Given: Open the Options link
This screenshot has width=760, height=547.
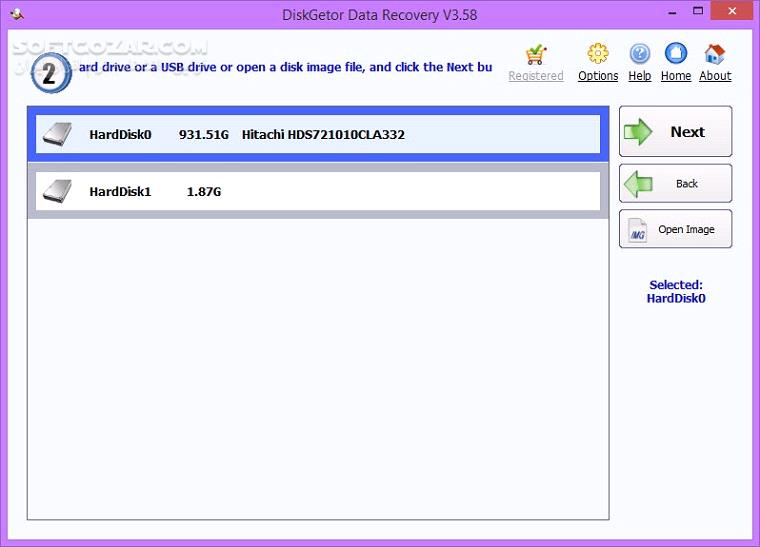Looking at the screenshot, I should point(598,76).
